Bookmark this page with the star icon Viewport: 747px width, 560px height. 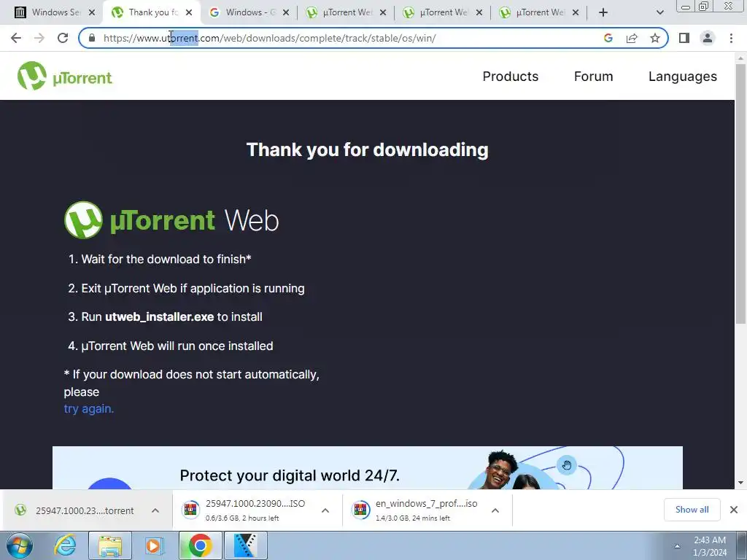coord(655,38)
